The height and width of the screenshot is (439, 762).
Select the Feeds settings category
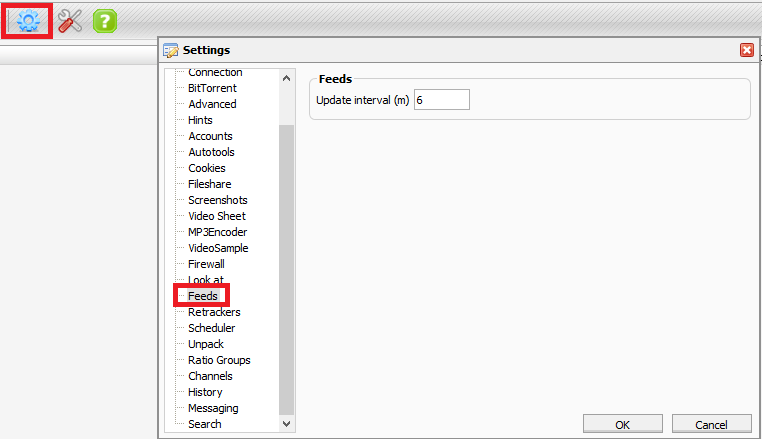202,296
